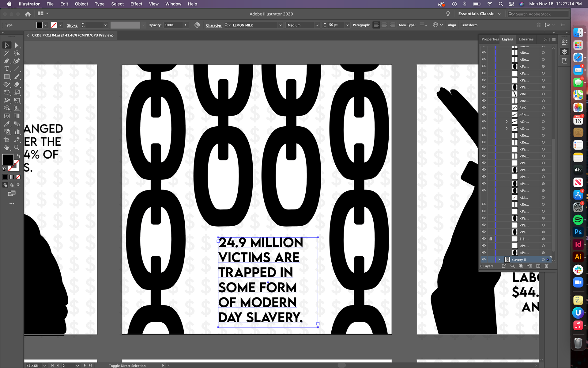
Task: Show the hidden '<Li...' layer item
Action: click(x=484, y=197)
